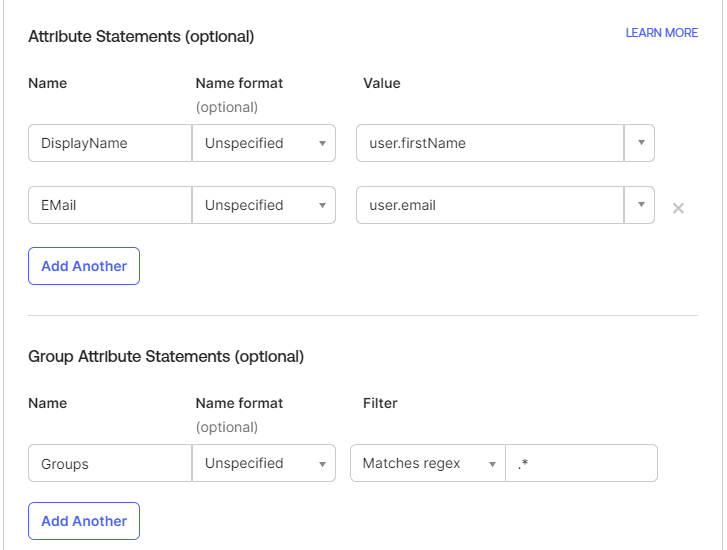The image size is (727, 550).
Task: Open the Matches regex filter dropdown
Action: point(427,463)
